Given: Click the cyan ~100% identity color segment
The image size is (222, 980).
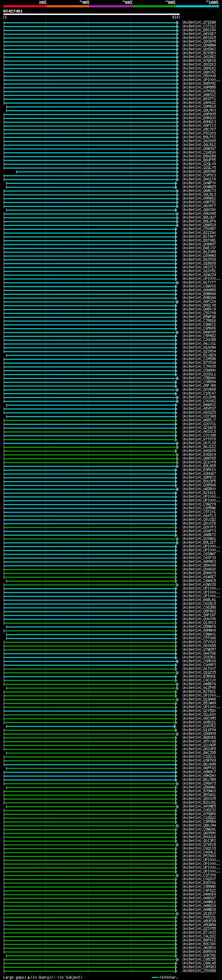Looking at the screenshot, I should [x=197, y=6].
